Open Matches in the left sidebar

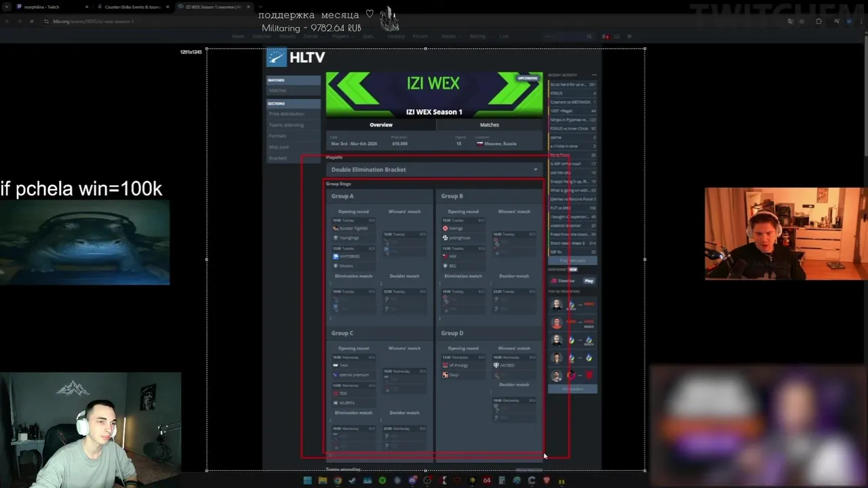(293, 90)
